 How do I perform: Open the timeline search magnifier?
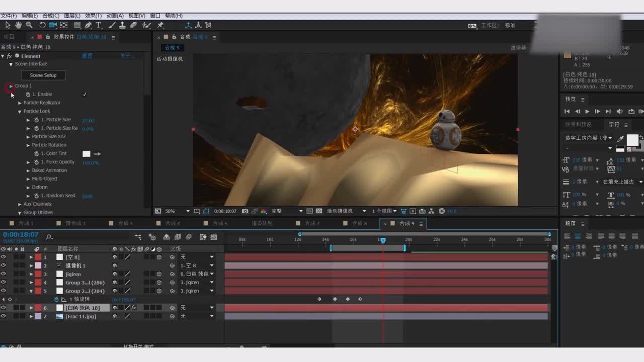point(49,237)
